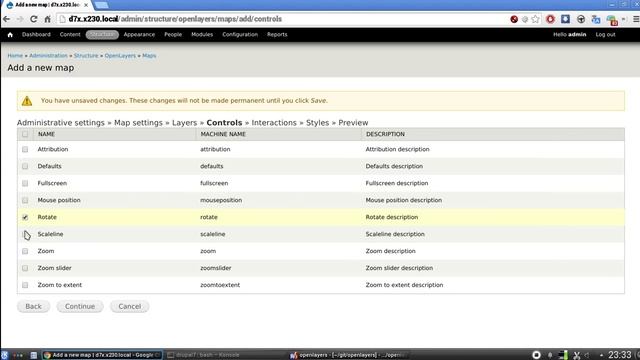Click the MACHINE NAME column header
Image resolution: width=640 pixels, height=360 pixels.
coord(223,134)
